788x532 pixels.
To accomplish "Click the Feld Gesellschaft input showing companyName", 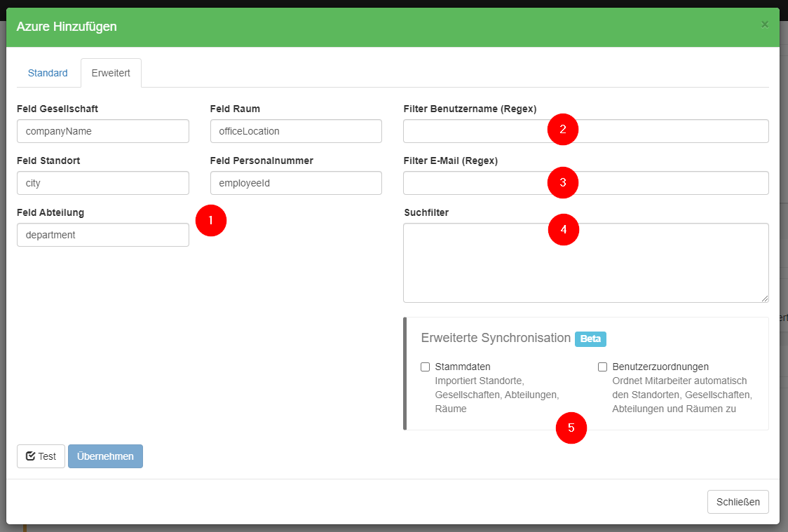I will (x=102, y=130).
